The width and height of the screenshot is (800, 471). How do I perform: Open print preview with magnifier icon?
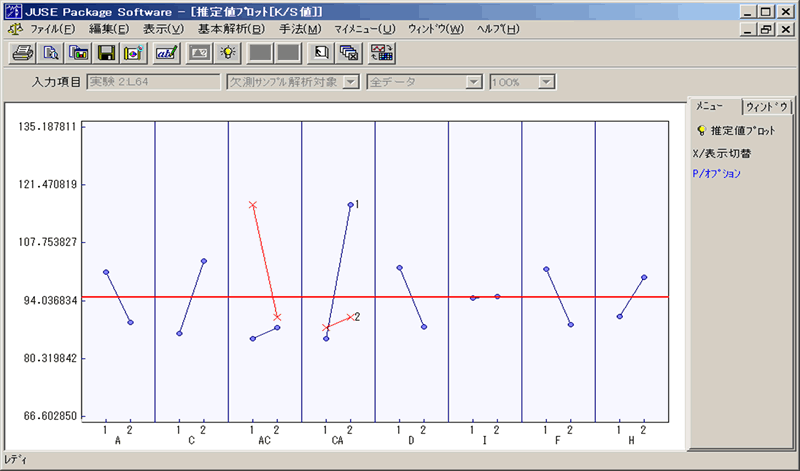50,53
